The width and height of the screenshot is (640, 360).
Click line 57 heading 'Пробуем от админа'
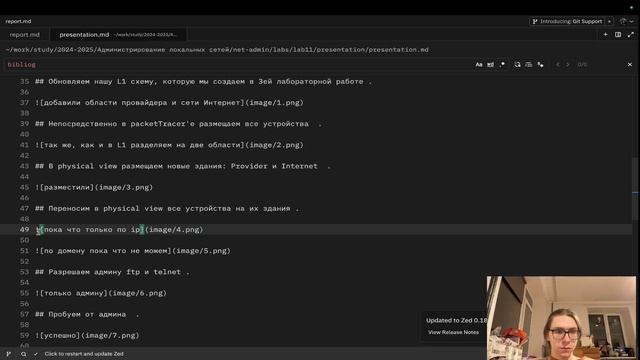pos(87,315)
